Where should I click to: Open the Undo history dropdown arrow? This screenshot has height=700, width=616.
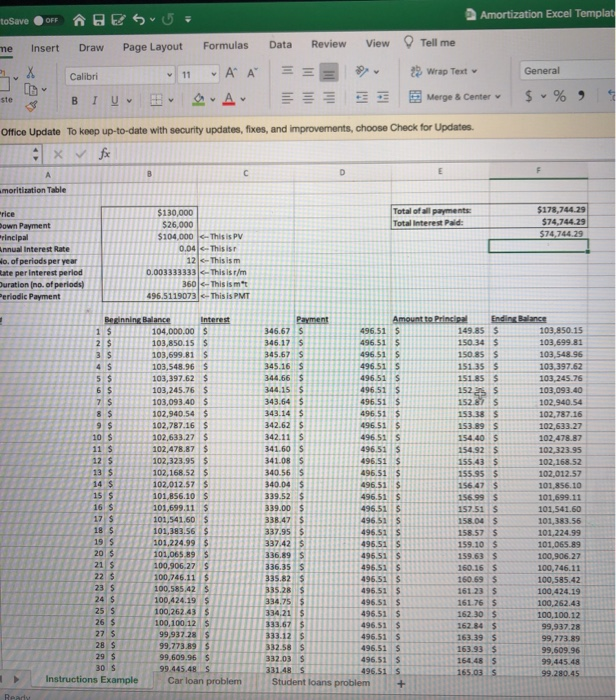pos(152,20)
